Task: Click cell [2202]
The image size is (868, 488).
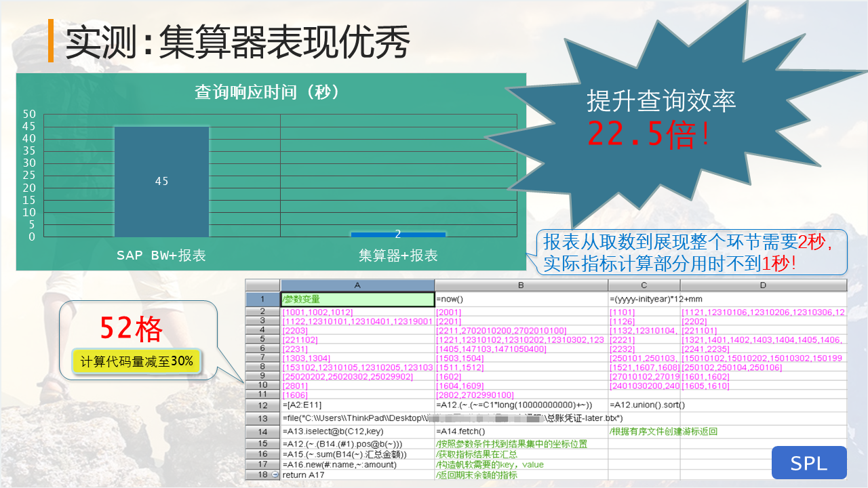Action: pyautogui.click(x=764, y=321)
